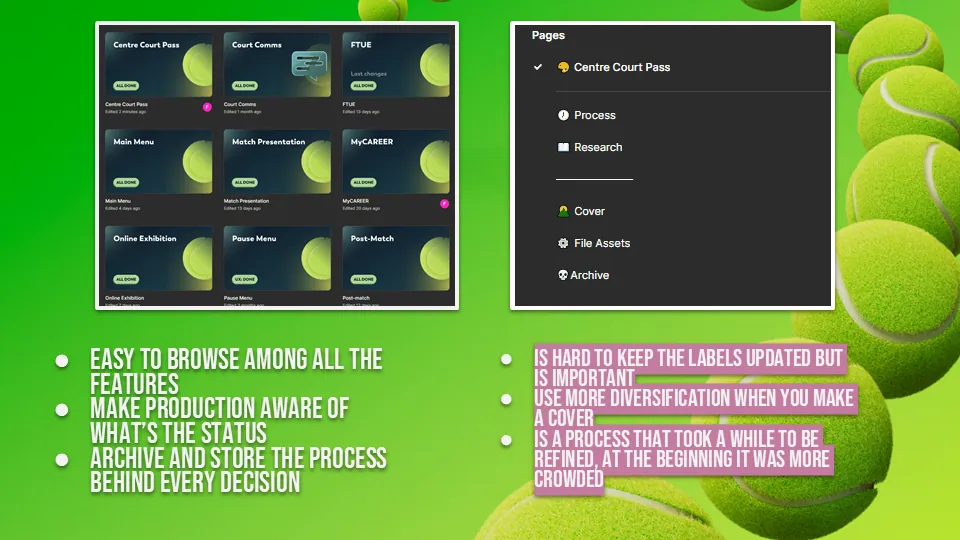Click ALL DONE badge on Online Exhibition cover
Image resolution: width=960 pixels, height=540 pixels.
tap(126, 279)
